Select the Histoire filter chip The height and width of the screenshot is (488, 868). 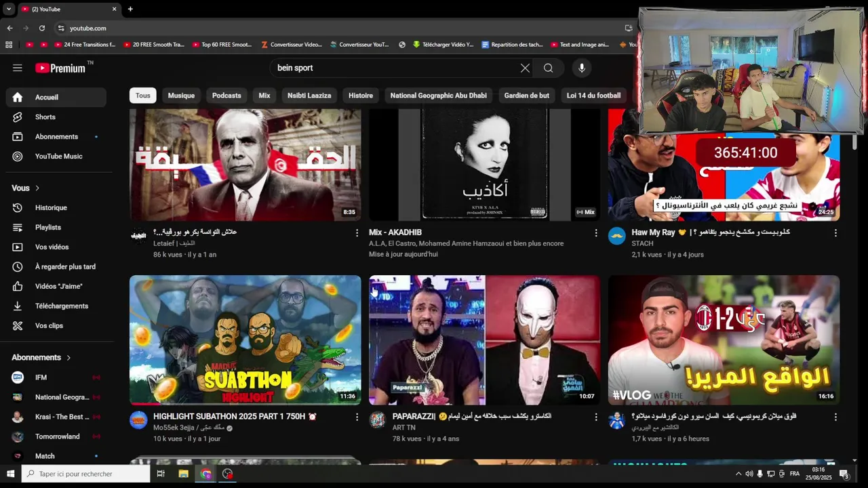(x=361, y=96)
